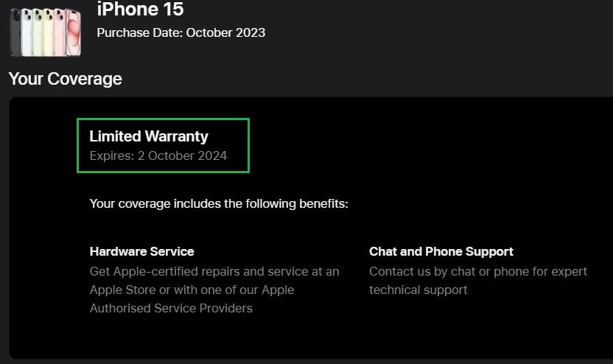Select the Purchase Date October 2023 text
The image size is (613, 364).
tap(181, 32)
